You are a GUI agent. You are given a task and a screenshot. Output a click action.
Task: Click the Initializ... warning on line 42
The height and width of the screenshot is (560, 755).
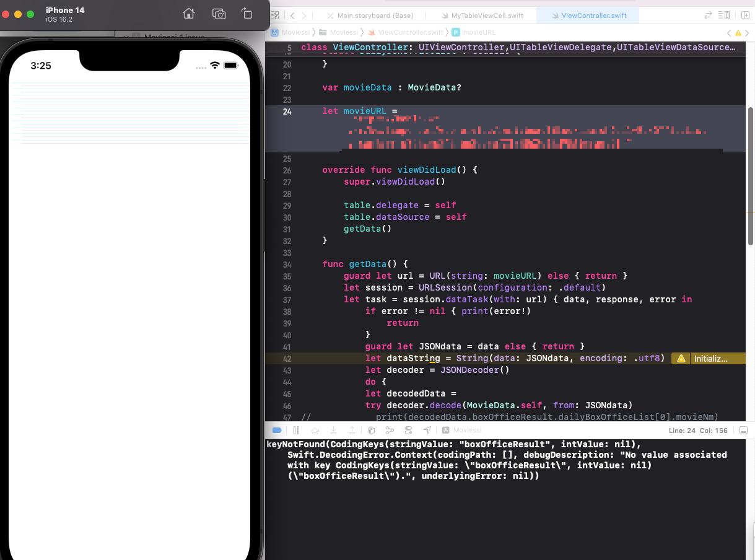tap(702, 358)
